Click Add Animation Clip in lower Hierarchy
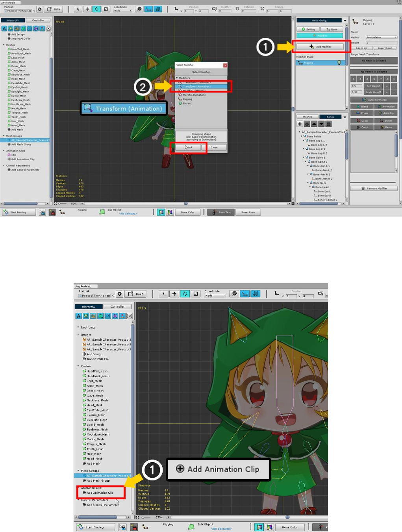 (x=98, y=493)
